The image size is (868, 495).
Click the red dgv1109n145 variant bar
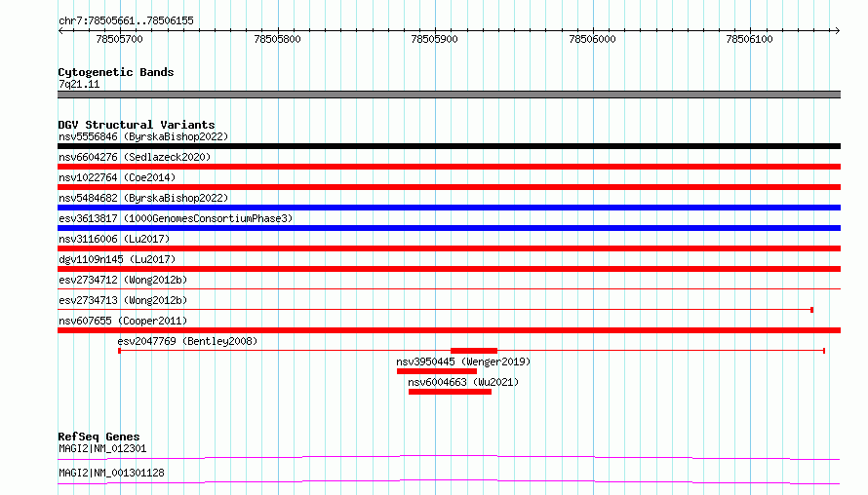[x=449, y=269]
